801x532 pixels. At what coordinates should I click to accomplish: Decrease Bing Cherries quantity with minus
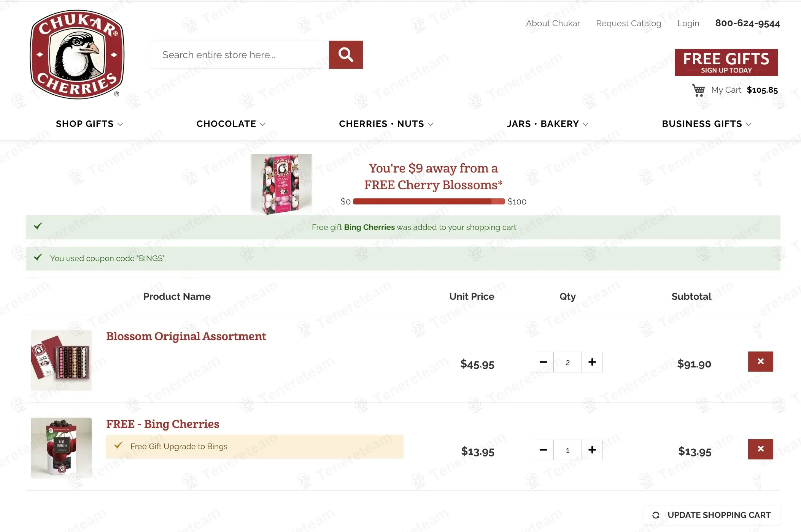(543, 450)
